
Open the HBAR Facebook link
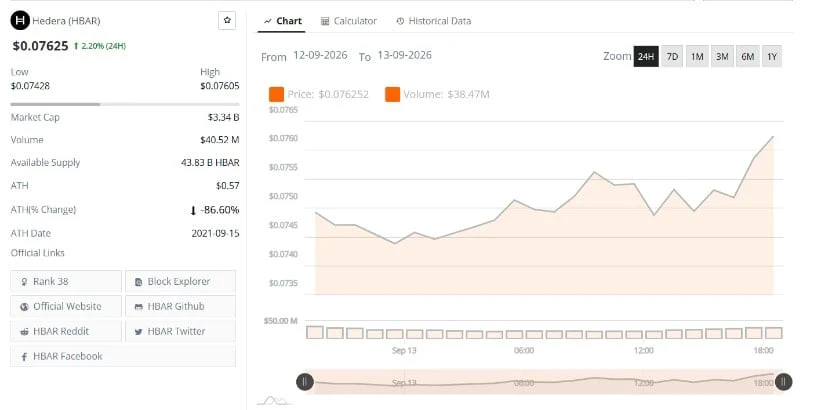(123, 356)
